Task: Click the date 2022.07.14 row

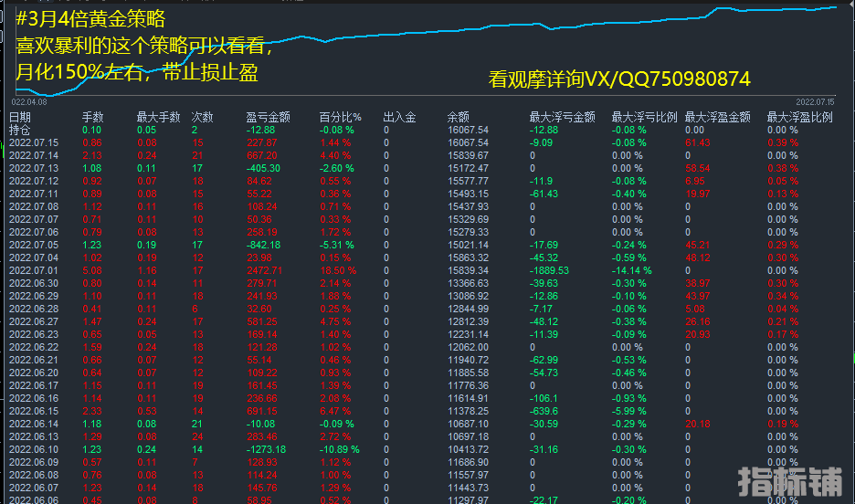Action: (x=34, y=155)
